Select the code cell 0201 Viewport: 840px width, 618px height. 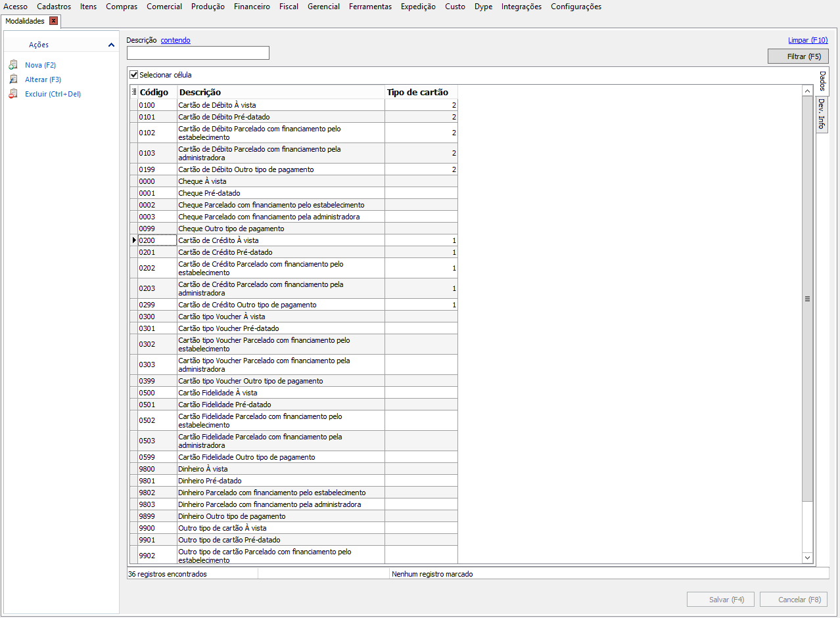(157, 252)
